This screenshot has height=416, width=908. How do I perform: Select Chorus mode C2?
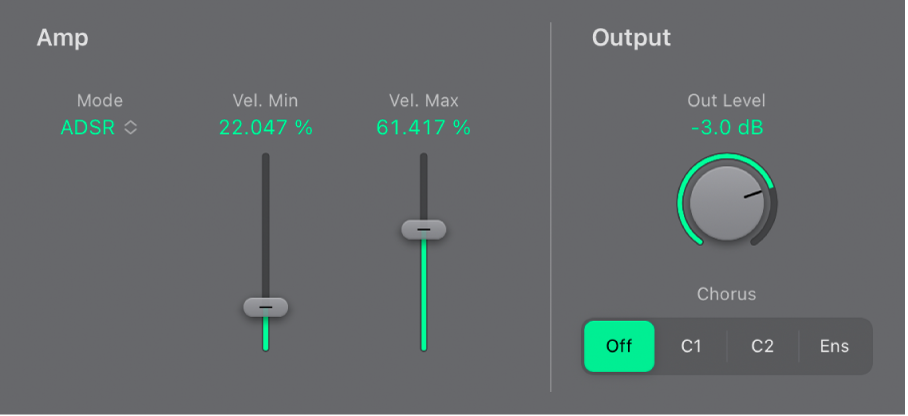click(x=763, y=346)
